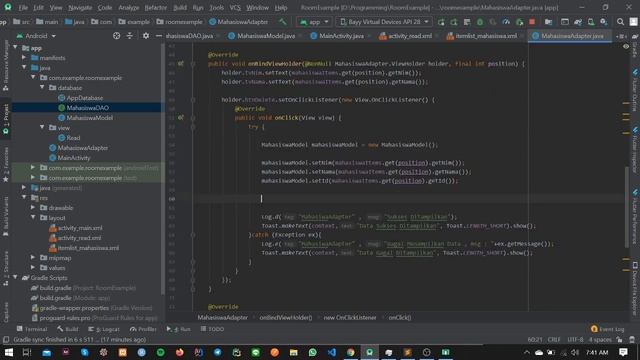The width and height of the screenshot is (640, 360).
Task: Expand the drawable folder
Action: 33,208
